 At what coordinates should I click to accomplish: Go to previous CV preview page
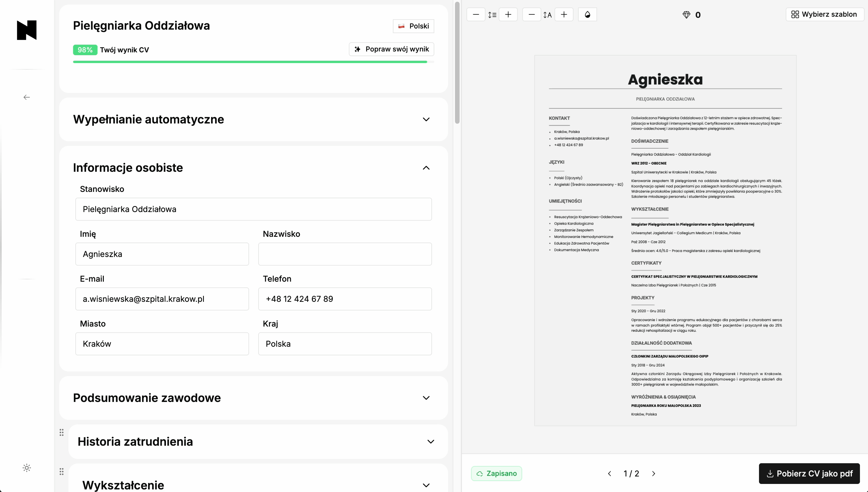click(610, 473)
